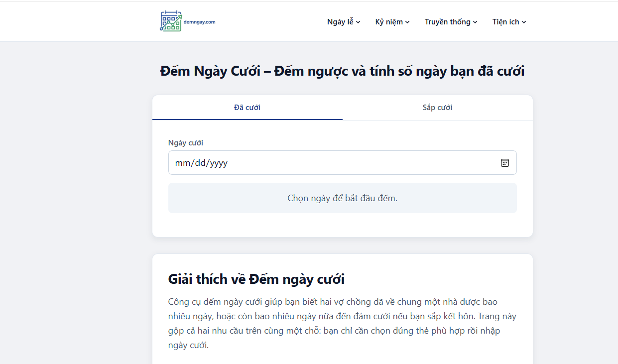Click the Ngày cưới field label
The height and width of the screenshot is (364, 618).
pos(186,143)
